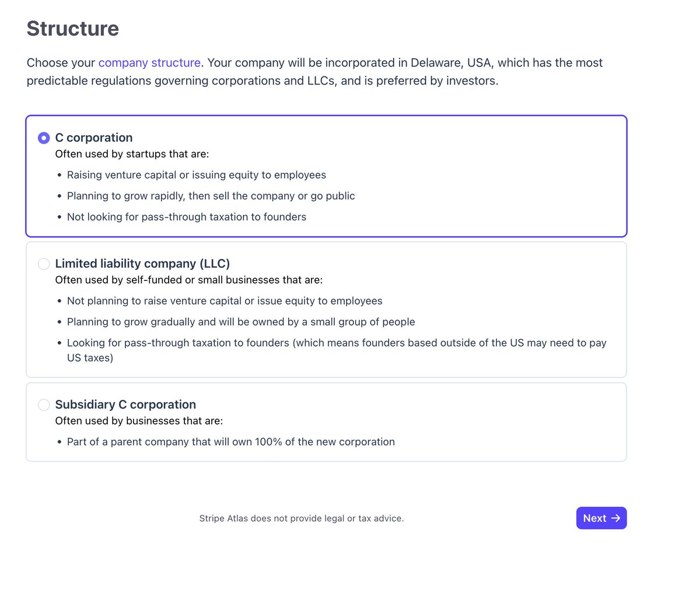
Task: Click the Stripe Atlas disclaimer text
Action: [302, 518]
